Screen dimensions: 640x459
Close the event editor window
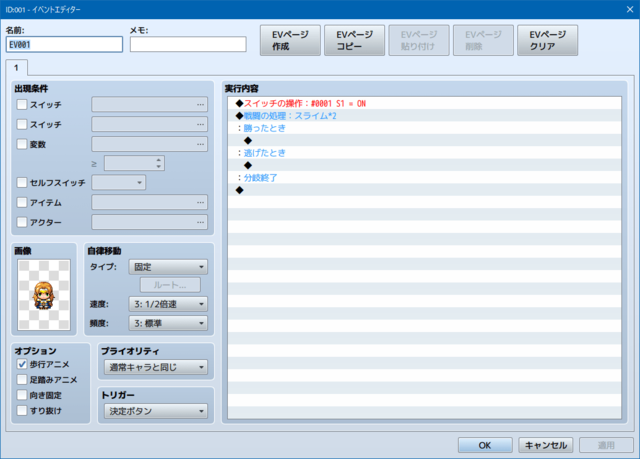pos(630,9)
